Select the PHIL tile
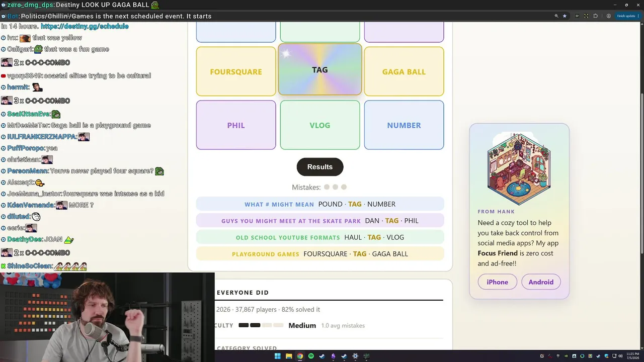 (236, 125)
